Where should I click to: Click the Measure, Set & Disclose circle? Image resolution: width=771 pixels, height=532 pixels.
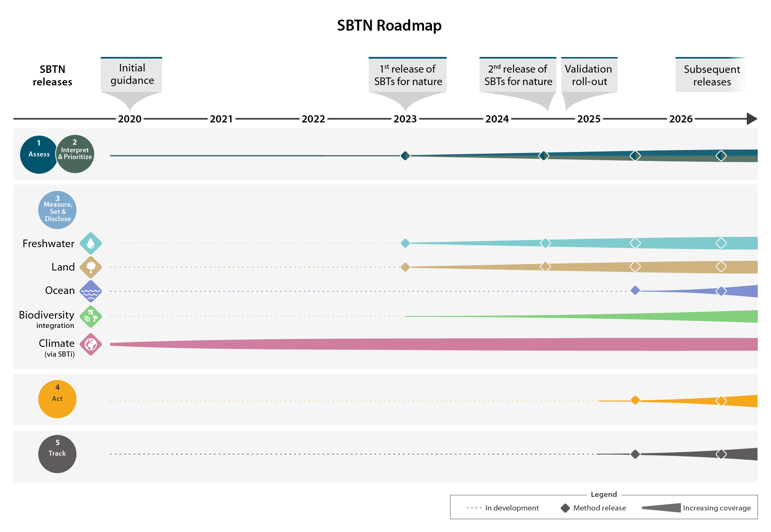tap(57, 210)
